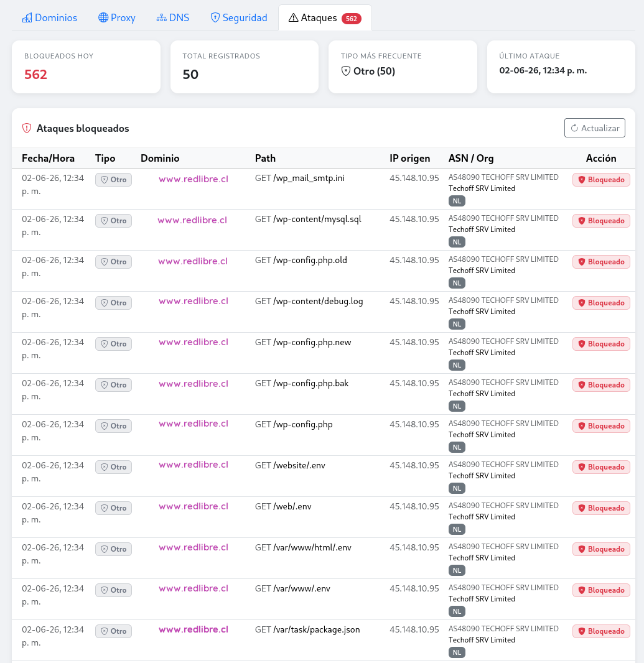
Task: Click the red shield icon beside Ataques bloqueados
Action: tap(27, 128)
